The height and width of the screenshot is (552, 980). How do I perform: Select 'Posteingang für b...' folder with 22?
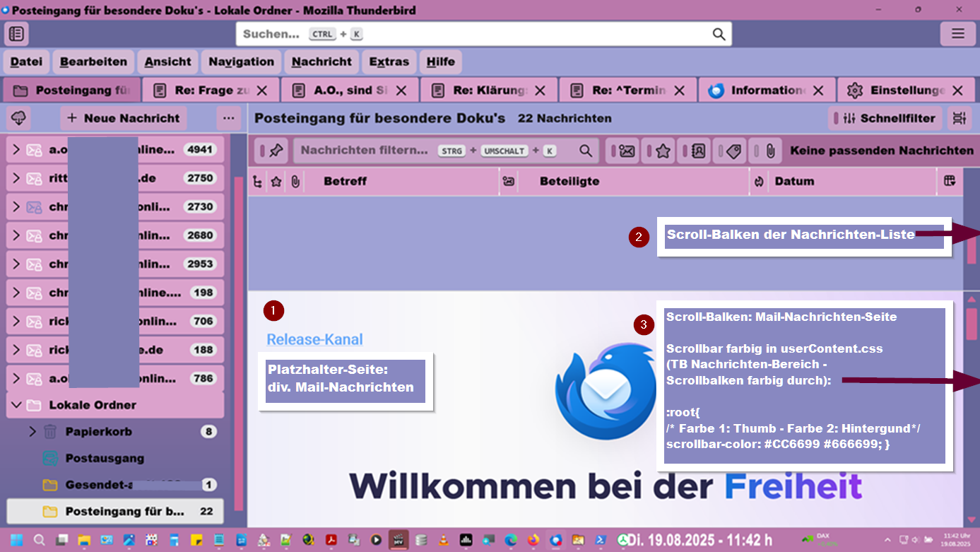(x=115, y=512)
